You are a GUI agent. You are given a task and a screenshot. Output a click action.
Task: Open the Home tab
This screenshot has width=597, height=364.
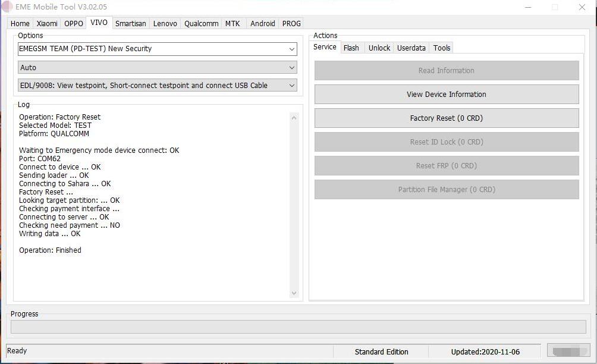20,24
